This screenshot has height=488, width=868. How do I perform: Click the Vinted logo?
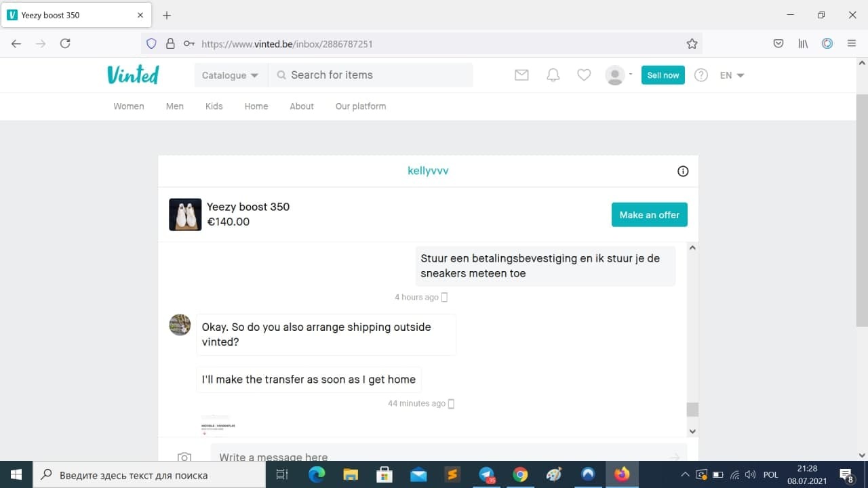click(x=133, y=75)
